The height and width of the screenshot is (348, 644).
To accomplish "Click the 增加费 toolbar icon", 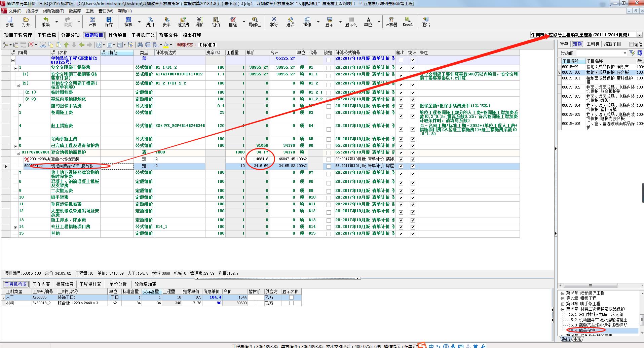I will [x=183, y=22].
